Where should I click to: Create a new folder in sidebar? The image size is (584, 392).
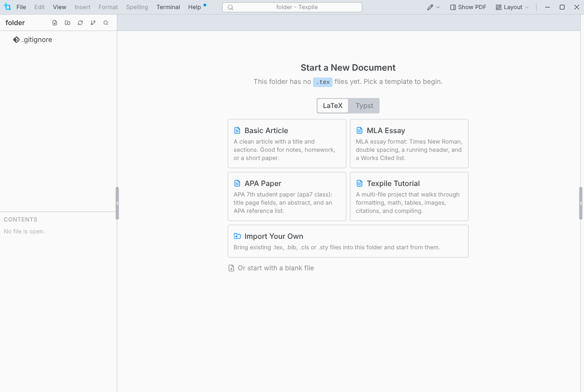coord(68,23)
